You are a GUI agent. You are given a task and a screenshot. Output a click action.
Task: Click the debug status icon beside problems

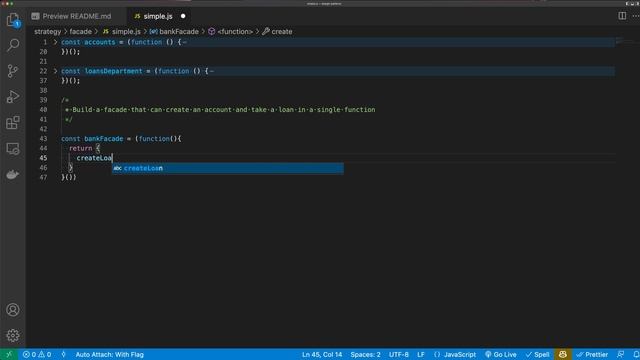click(63, 354)
